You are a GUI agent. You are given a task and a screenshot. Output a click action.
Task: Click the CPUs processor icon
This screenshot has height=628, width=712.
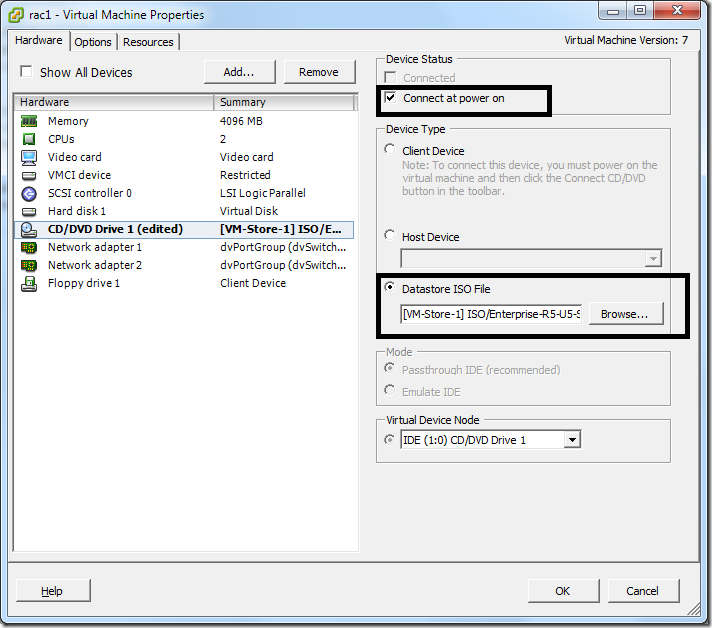pyautogui.click(x=29, y=139)
